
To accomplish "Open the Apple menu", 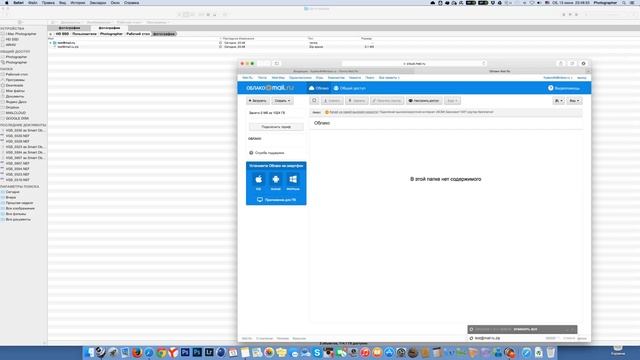I will (x=7, y=2).
